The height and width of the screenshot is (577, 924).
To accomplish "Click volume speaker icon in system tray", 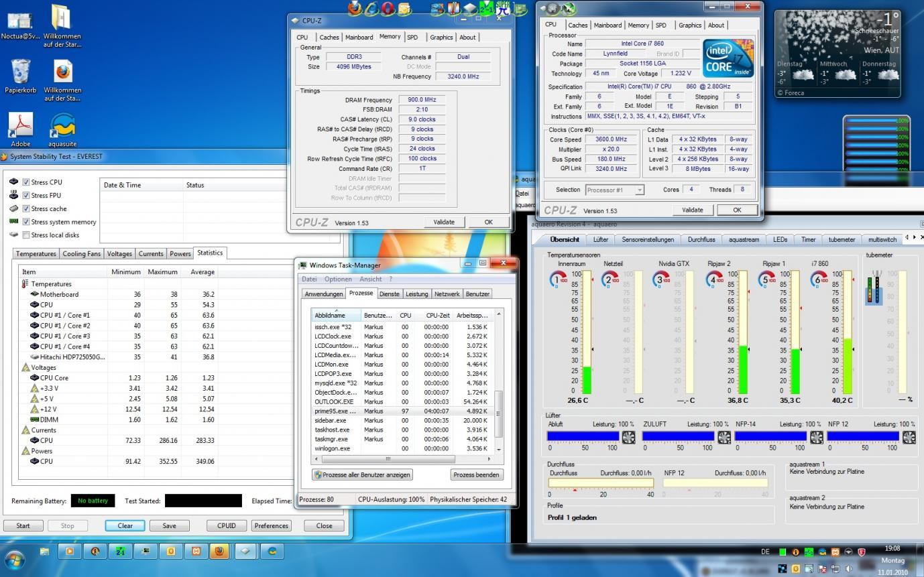I will coord(849,569).
